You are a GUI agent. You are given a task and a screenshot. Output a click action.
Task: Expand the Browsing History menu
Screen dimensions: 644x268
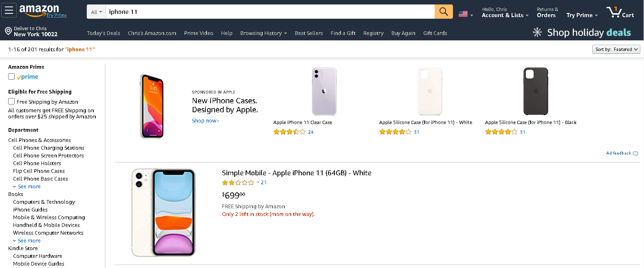pyautogui.click(x=263, y=33)
